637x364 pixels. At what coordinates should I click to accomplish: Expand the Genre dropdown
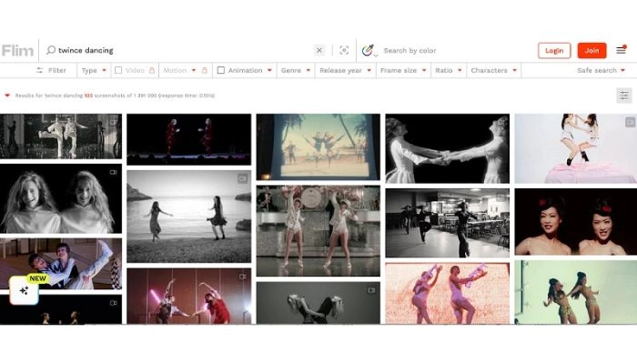tap(295, 70)
